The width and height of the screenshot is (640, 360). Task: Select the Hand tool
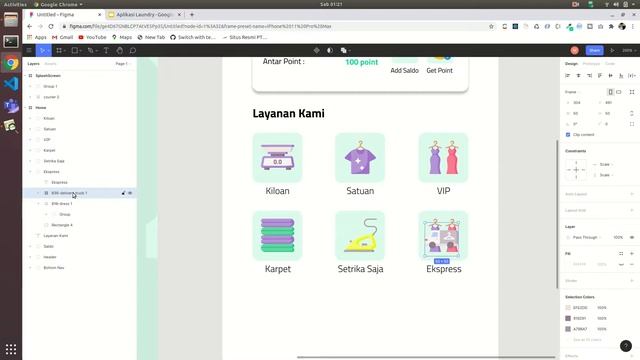pos(120,51)
